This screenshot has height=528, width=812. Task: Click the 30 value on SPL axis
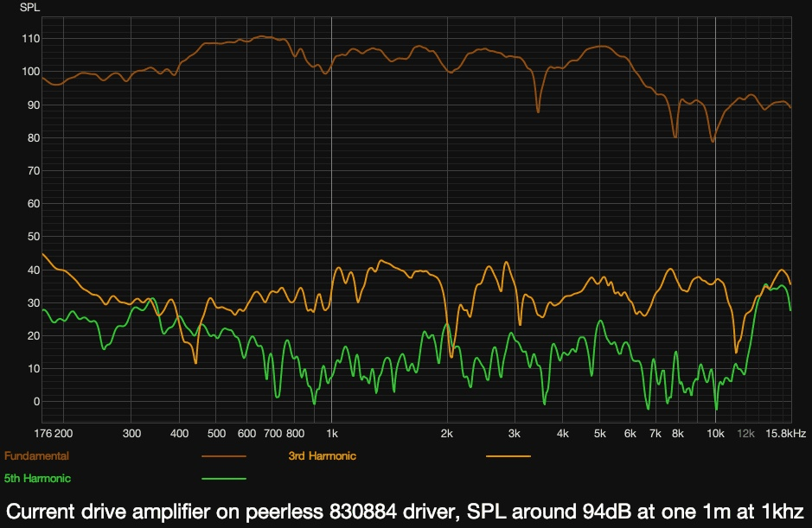pyautogui.click(x=34, y=302)
